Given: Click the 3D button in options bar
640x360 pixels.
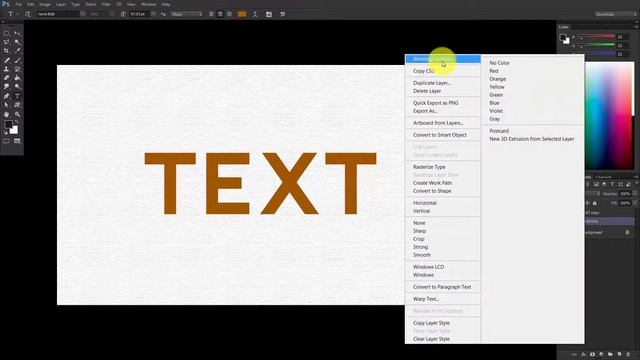Looking at the screenshot, I should click(x=282, y=14).
